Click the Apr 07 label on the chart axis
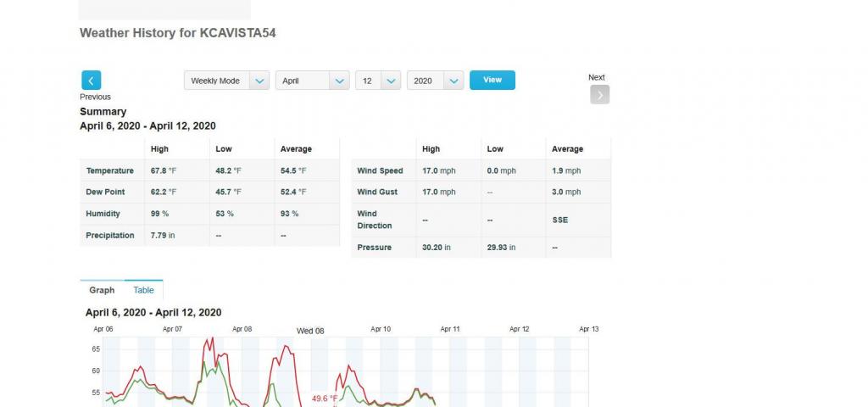 [172, 329]
